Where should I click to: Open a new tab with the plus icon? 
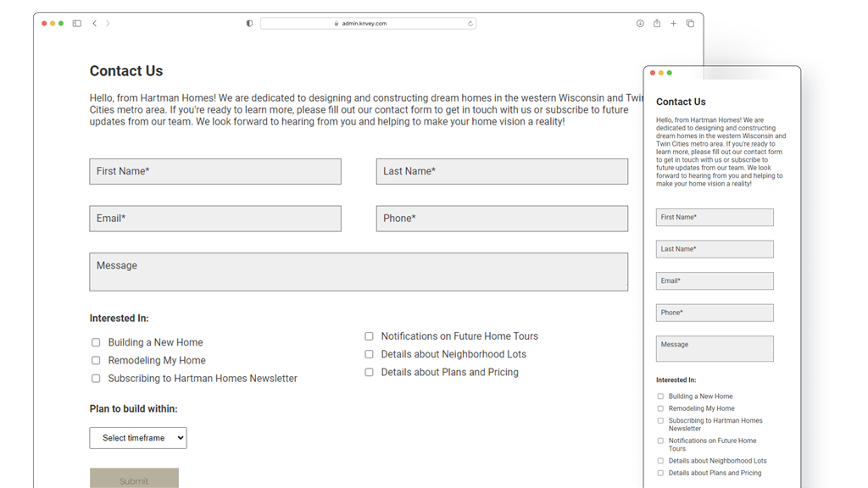pos(673,23)
